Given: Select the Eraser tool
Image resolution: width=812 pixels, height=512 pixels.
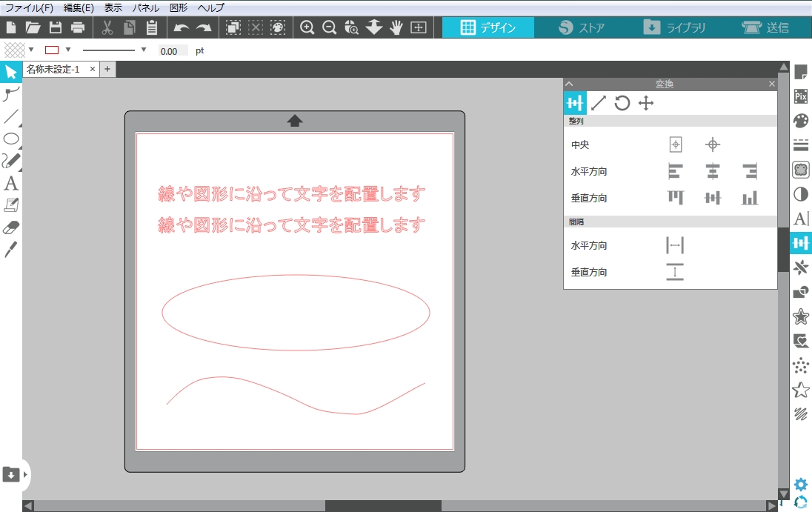Looking at the screenshot, I should [x=11, y=227].
